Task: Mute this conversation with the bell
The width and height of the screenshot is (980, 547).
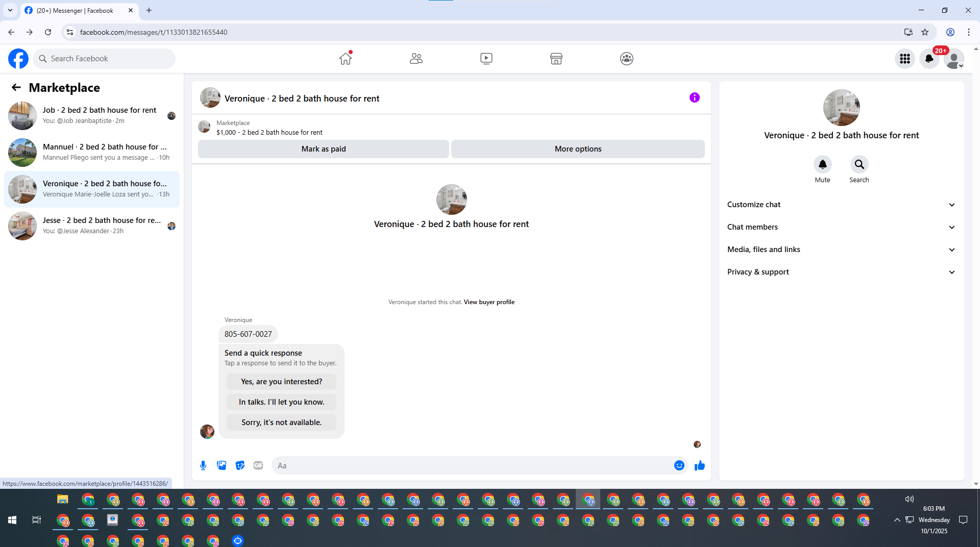Action: (x=823, y=164)
